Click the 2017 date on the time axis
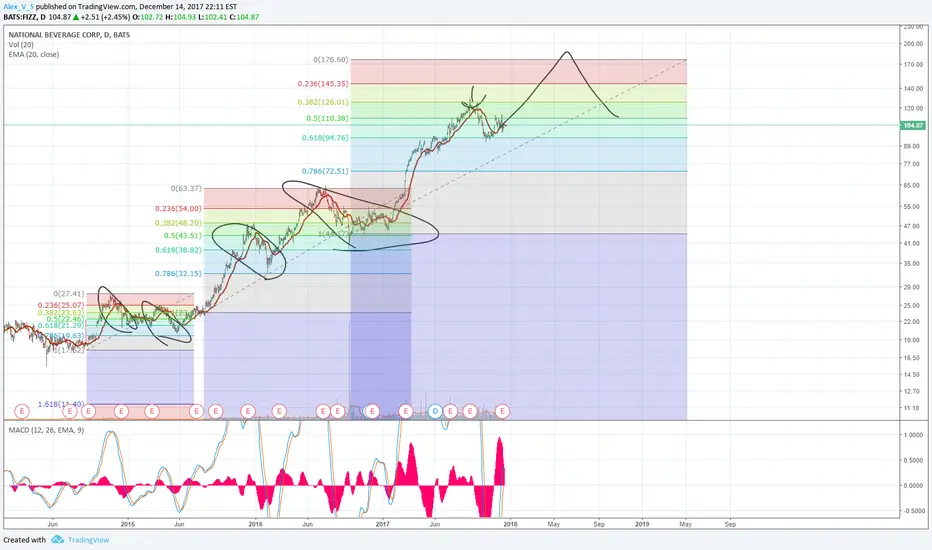The width and height of the screenshot is (932, 550). [x=382, y=524]
